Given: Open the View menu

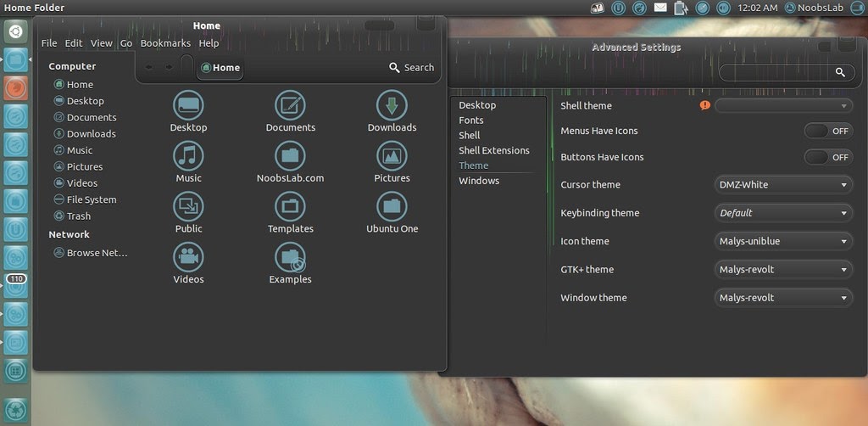Looking at the screenshot, I should tap(102, 43).
